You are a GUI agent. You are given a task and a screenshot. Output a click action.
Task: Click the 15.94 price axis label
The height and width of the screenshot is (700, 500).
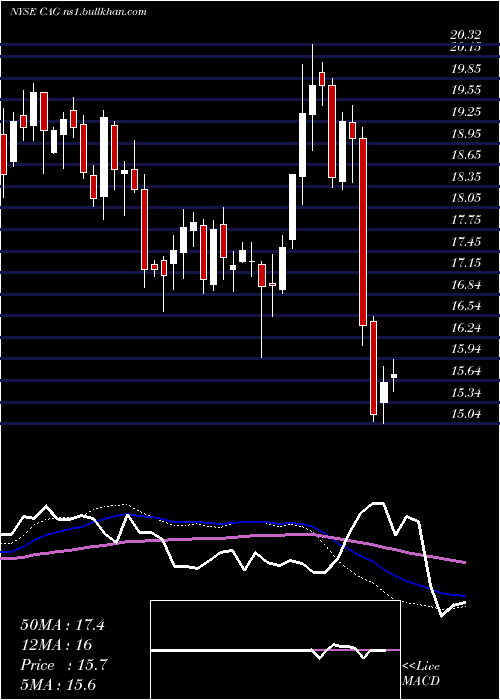point(466,350)
